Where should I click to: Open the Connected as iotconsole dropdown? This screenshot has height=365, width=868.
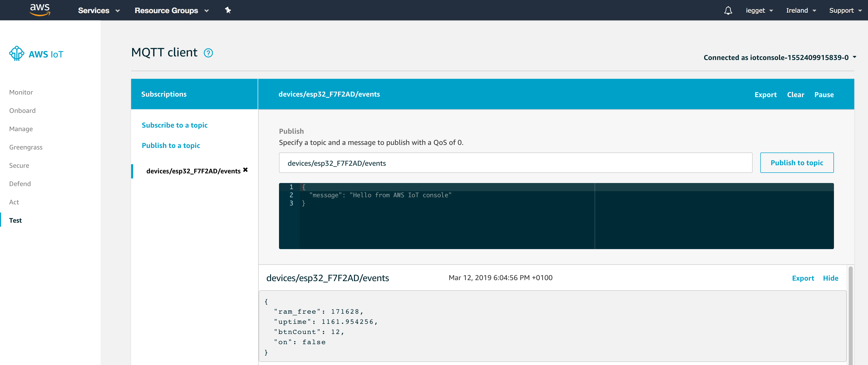pyautogui.click(x=780, y=57)
